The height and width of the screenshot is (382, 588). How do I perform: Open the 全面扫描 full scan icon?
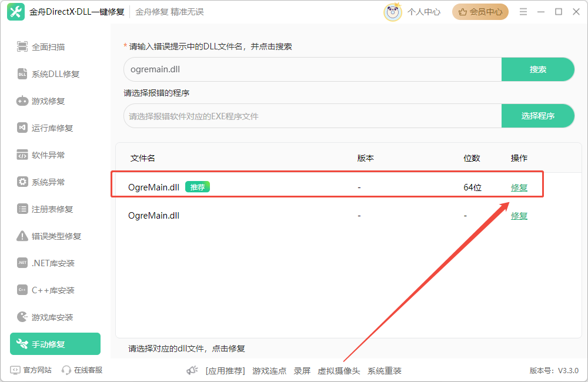(22, 47)
